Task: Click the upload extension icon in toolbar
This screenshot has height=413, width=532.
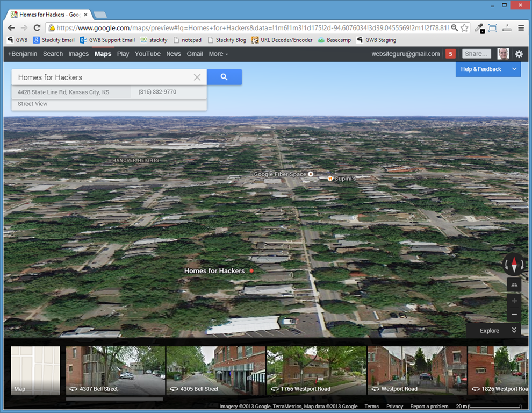Action: coord(507,28)
